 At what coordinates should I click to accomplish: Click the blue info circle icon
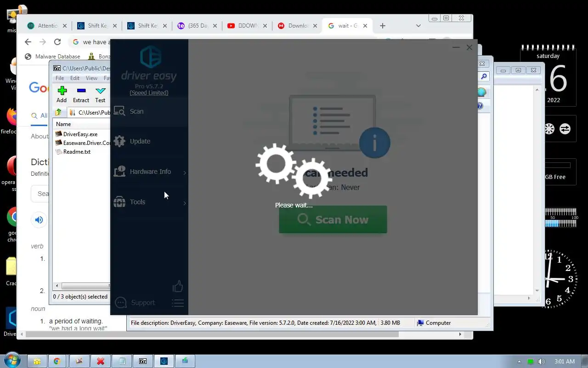click(x=374, y=143)
